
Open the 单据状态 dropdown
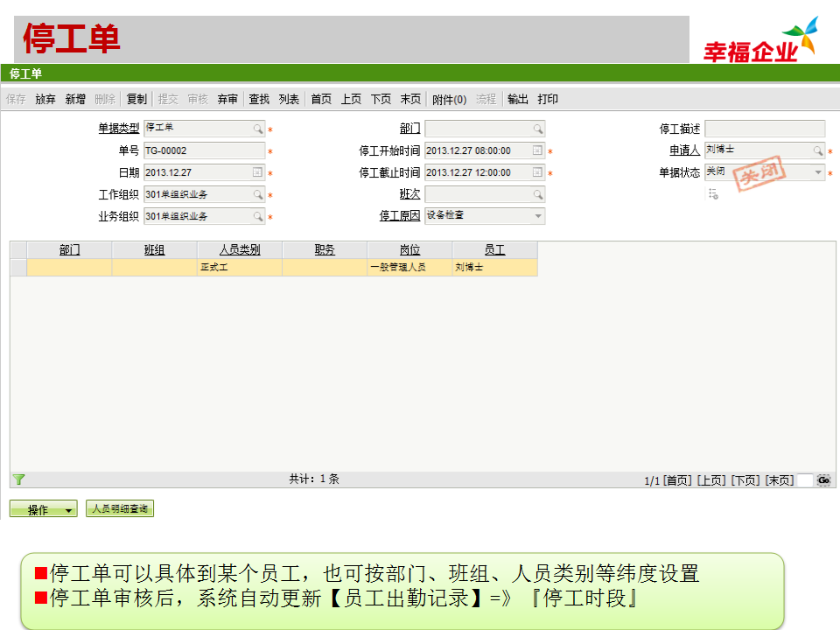818,173
